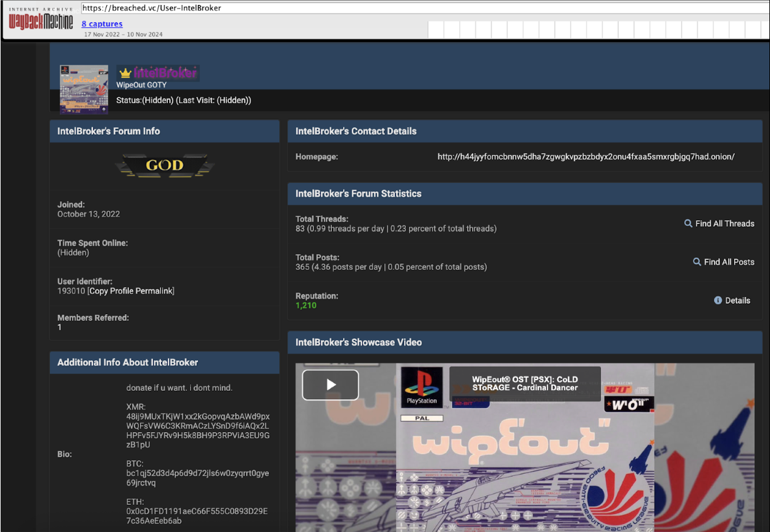The image size is (770, 532).
Task: Click the green 1,210 reputation value
Action: tap(306, 305)
